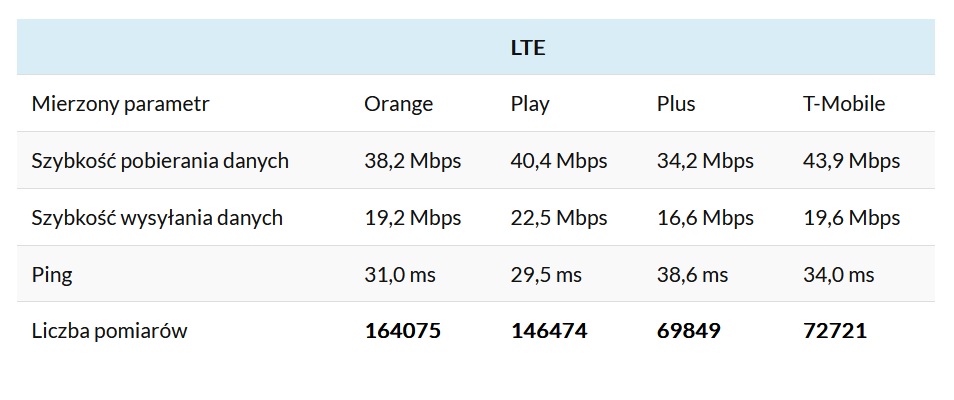
Task: Click Orange ping value 31,0 ms
Action: (400, 275)
